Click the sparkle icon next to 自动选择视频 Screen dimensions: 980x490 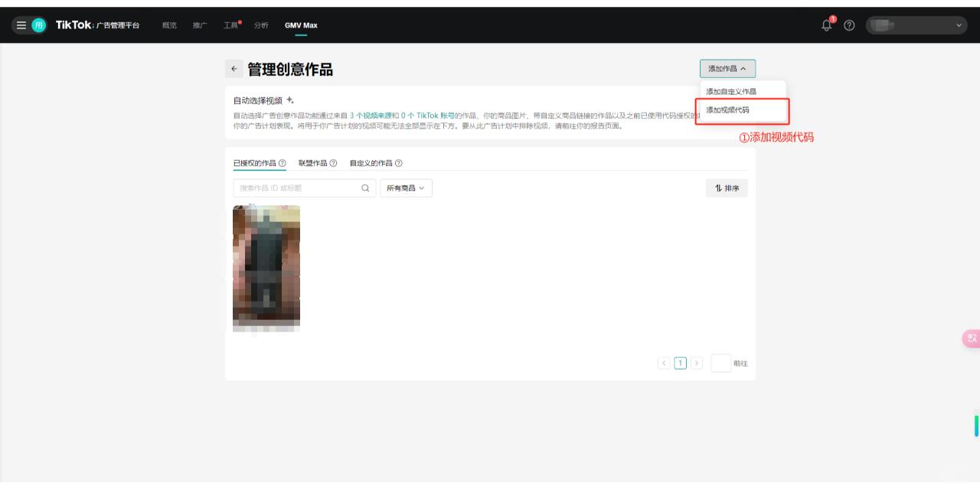point(290,100)
